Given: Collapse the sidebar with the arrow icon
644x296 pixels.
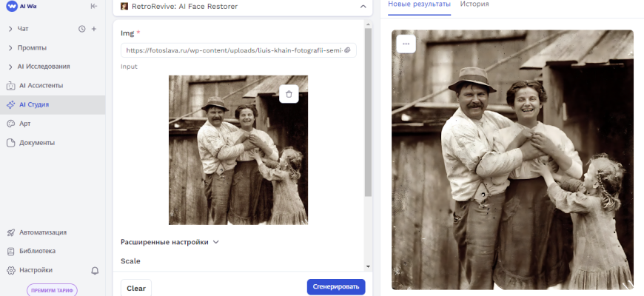Looking at the screenshot, I should click(93, 6).
